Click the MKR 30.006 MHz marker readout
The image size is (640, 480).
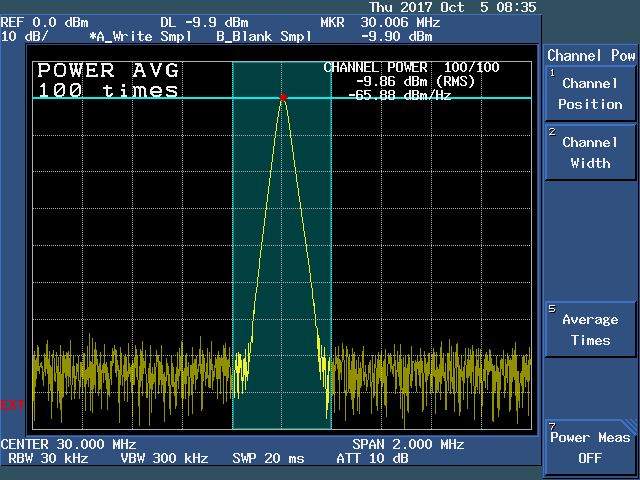pyautogui.click(x=380, y=22)
